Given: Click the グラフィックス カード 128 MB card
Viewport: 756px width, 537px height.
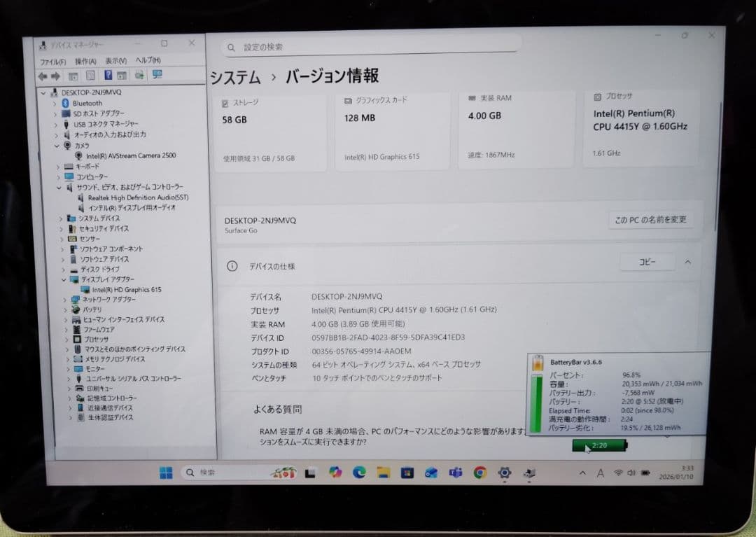Looking at the screenshot, I should [393, 131].
